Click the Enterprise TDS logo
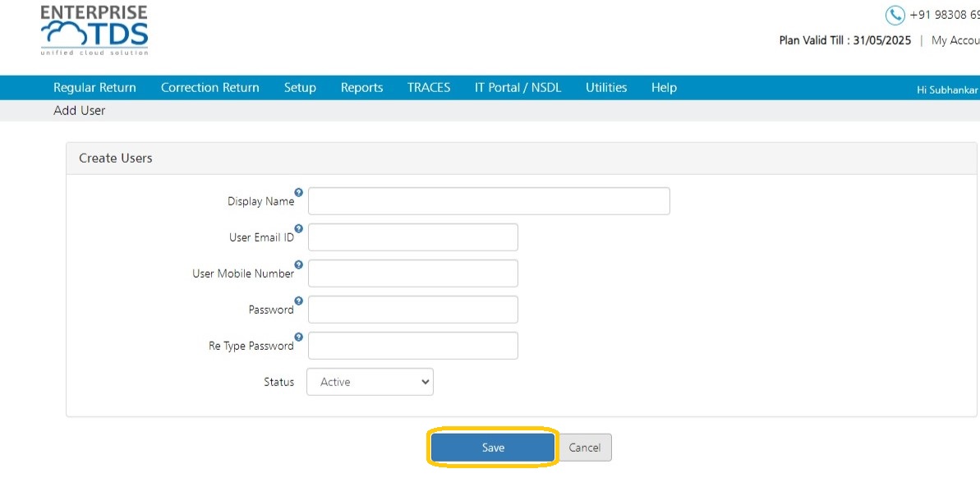This screenshot has height=478, width=980. pos(94,30)
